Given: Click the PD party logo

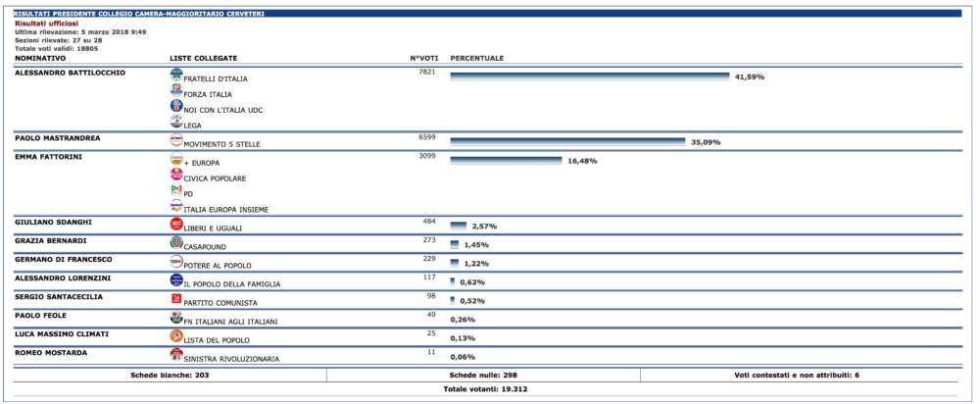Looking at the screenshot, I should pyautogui.click(x=176, y=190).
